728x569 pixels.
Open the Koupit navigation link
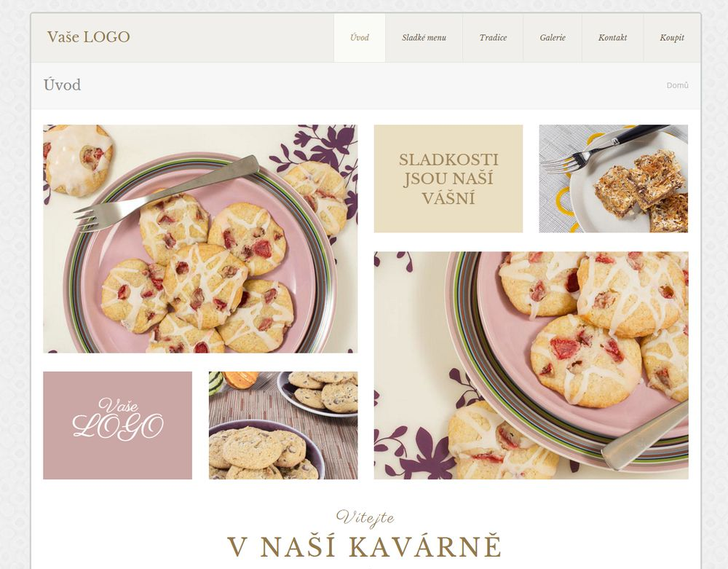tap(672, 38)
